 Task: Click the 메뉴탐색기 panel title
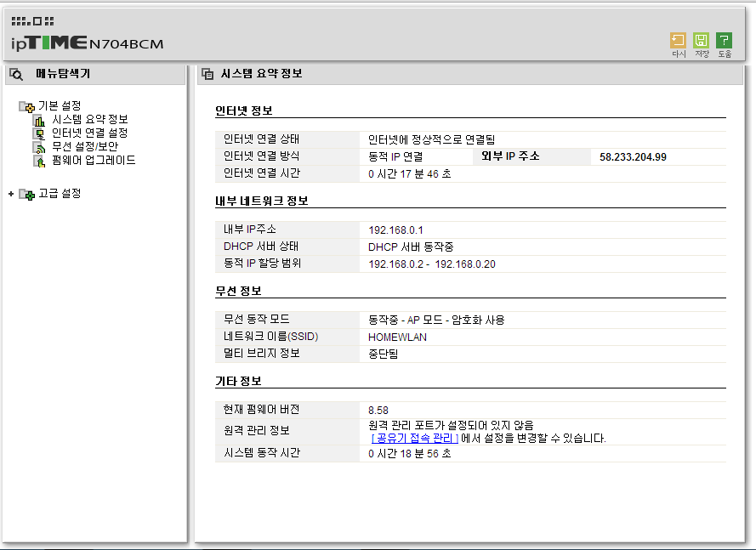(63, 73)
